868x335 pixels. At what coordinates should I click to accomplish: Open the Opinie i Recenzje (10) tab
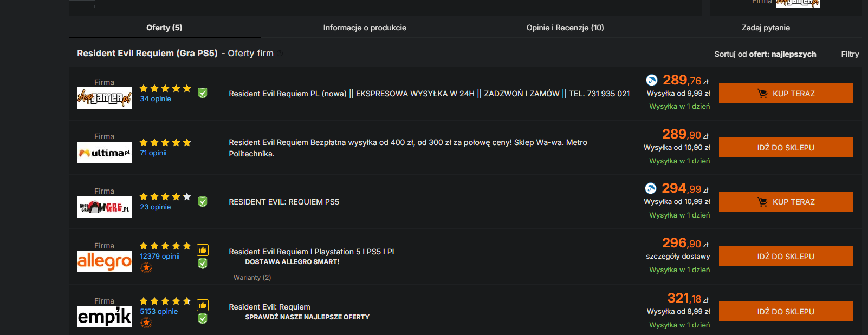tap(565, 28)
